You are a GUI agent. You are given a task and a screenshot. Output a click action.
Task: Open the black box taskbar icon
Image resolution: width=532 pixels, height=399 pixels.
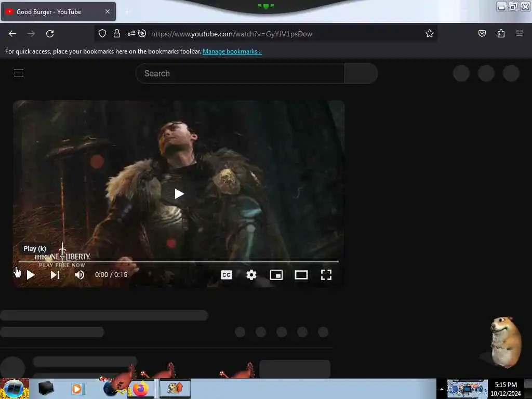point(46,388)
